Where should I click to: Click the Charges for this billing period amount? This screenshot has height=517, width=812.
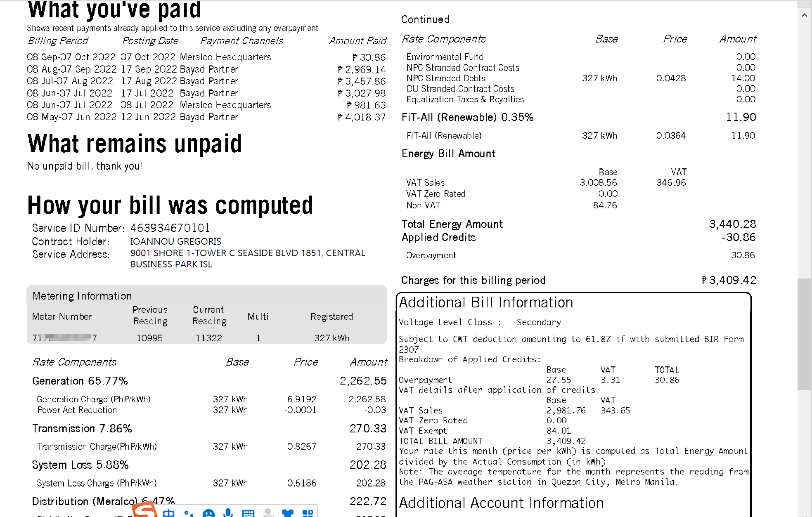tap(729, 280)
